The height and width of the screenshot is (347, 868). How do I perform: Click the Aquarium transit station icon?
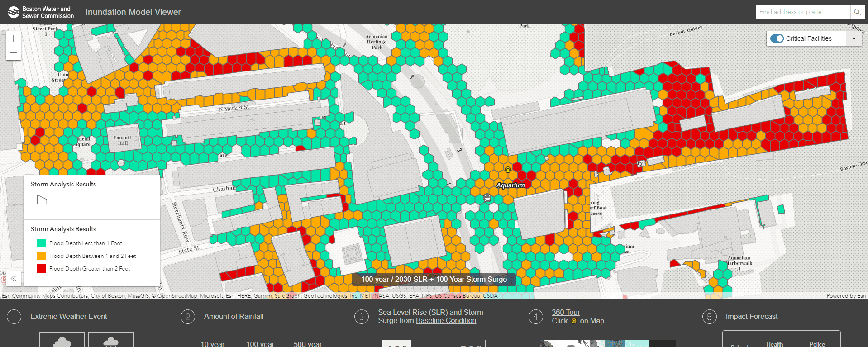pyautogui.click(x=487, y=198)
